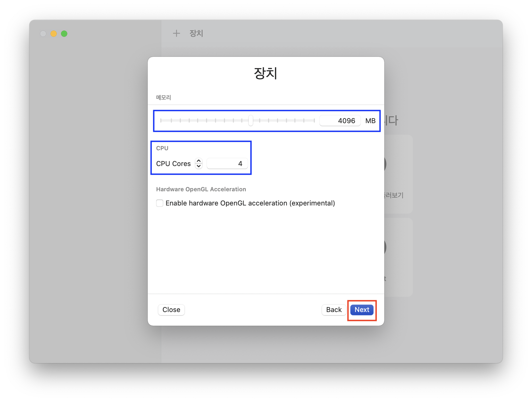Click the OpenGL acceleration checkbox label text
532x402 pixels.
(250, 203)
